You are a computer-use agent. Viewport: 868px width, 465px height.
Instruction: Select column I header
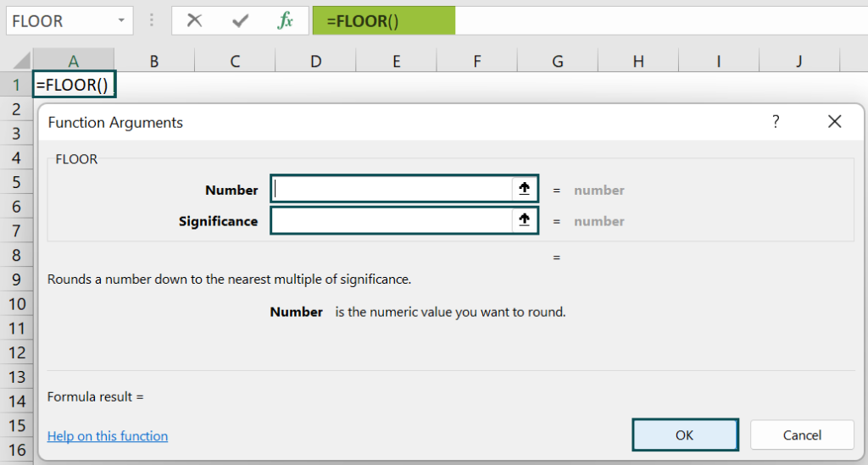coord(719,60)
